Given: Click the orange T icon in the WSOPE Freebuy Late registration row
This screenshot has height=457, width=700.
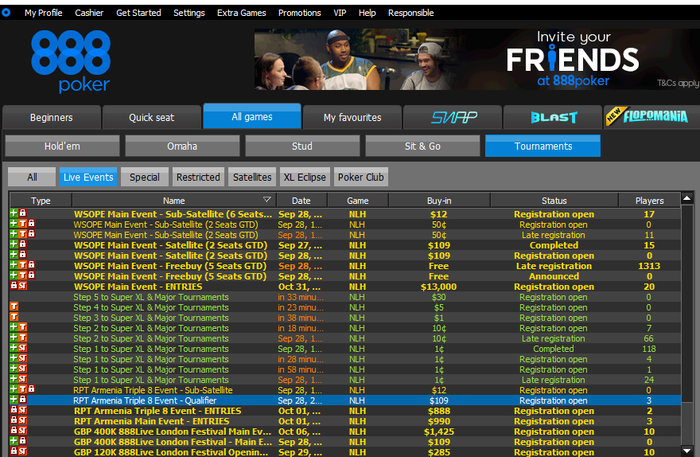Looking at the screenshot, I should 22,265.
